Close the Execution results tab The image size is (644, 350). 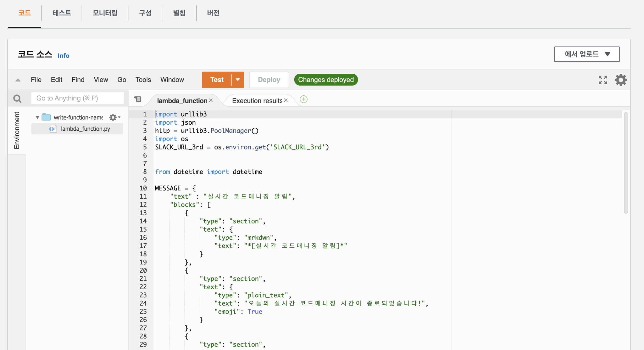click(286, 100)
